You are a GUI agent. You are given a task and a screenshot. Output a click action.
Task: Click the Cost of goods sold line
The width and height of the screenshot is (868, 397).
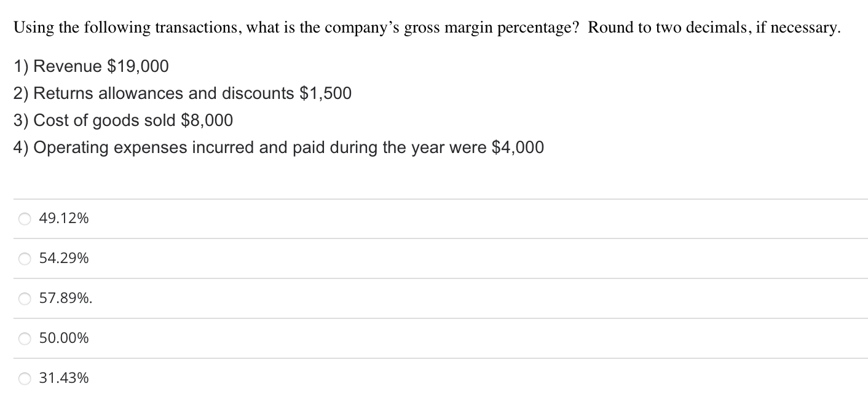[123, 120]
